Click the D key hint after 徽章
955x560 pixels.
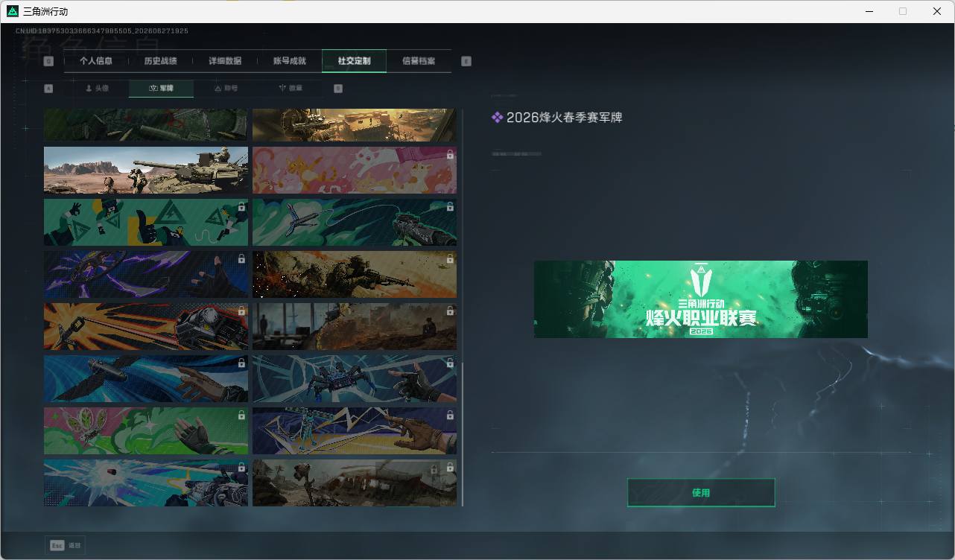tap(338, 88)
